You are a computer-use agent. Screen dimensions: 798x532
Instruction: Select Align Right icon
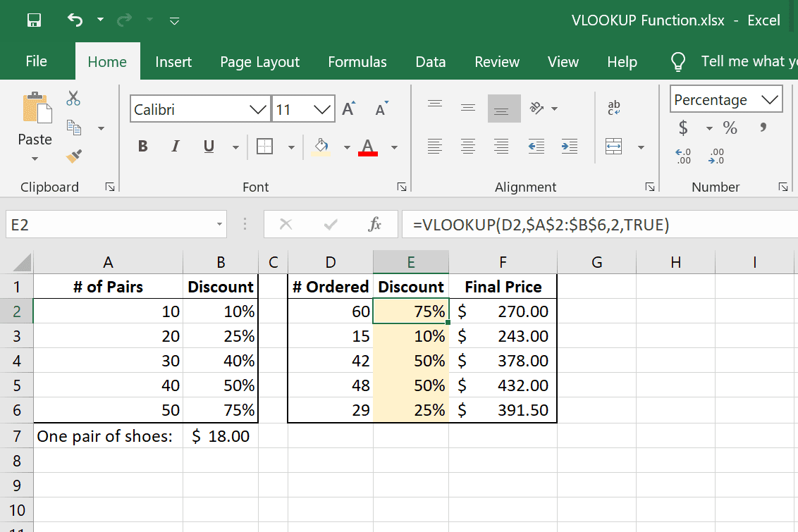click(x=501, y=147)
